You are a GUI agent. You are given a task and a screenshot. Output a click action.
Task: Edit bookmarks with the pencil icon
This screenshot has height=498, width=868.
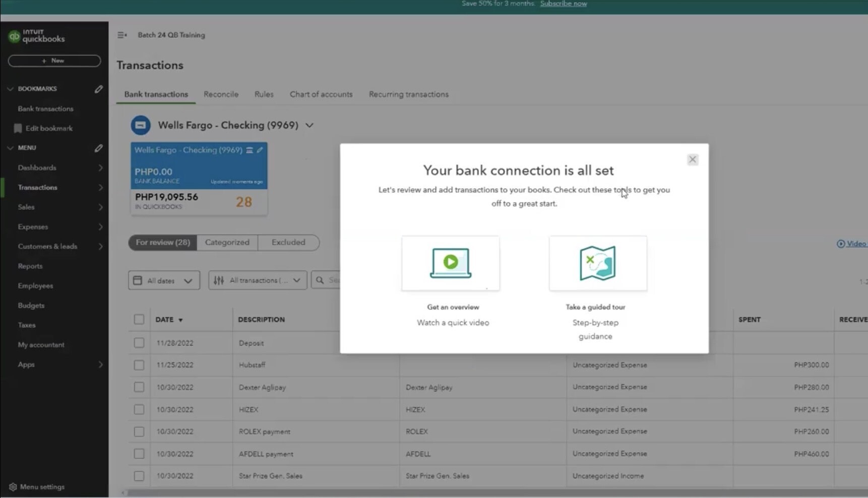coord(98,89)
